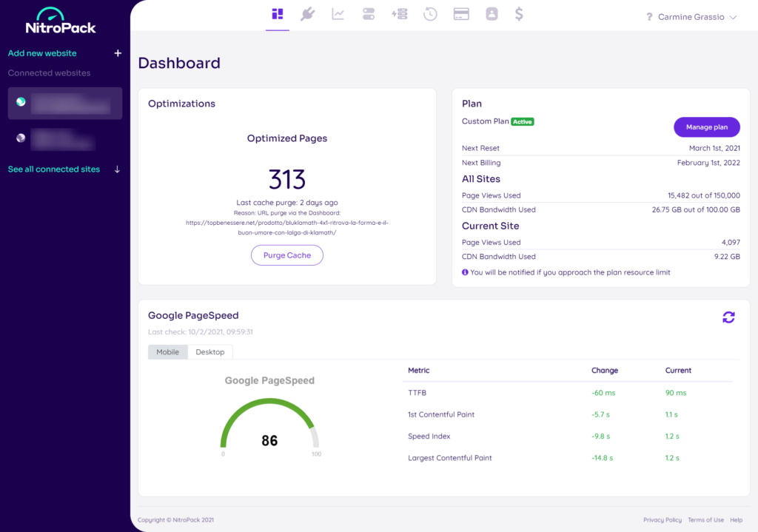Open the plug Integrations icon in top navigation
758x532 pixels.
pos(307,14)
